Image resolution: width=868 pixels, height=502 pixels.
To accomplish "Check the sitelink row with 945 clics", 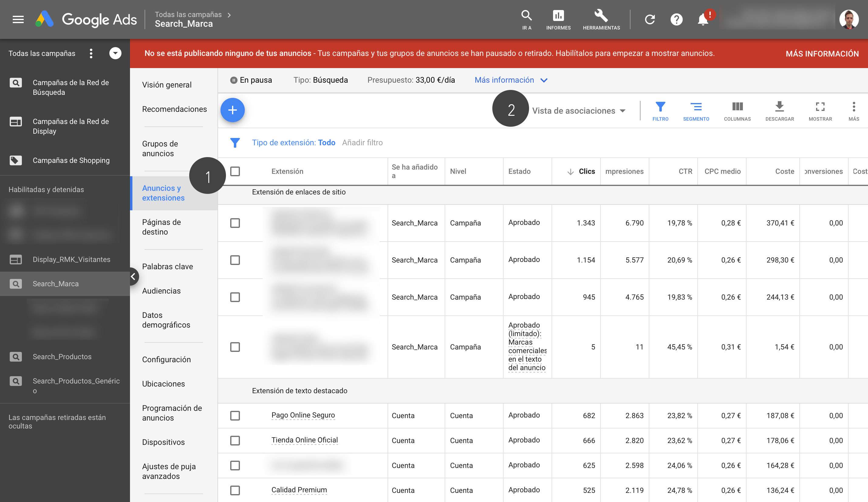I will pyautogui.click(x=235, y=297).
